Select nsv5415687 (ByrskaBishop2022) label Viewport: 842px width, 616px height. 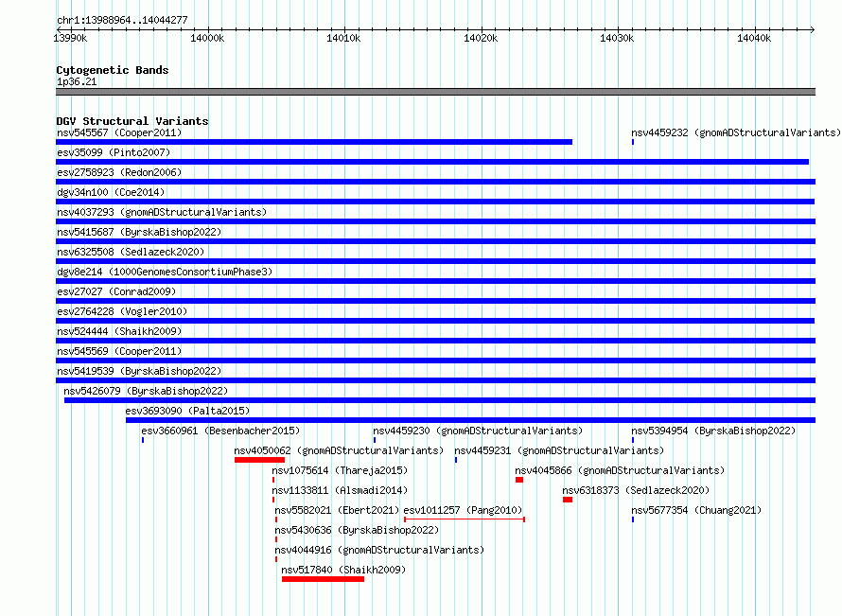[139, 232]
